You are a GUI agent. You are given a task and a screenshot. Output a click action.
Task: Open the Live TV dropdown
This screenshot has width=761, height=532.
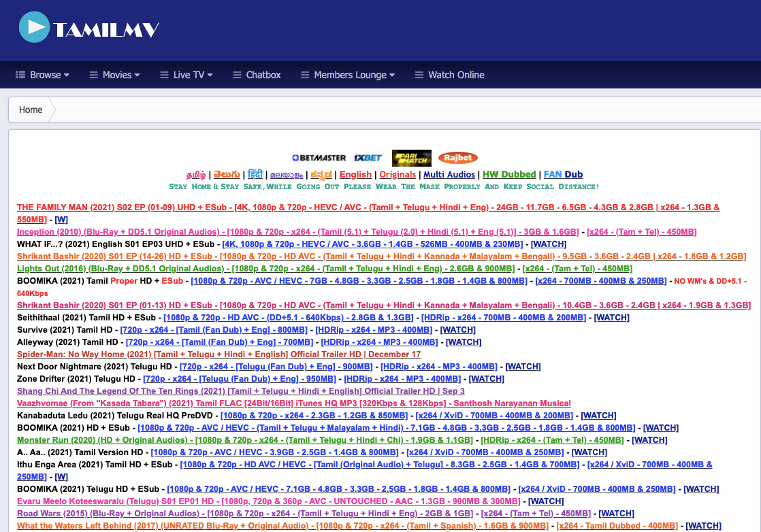(187, 75)
